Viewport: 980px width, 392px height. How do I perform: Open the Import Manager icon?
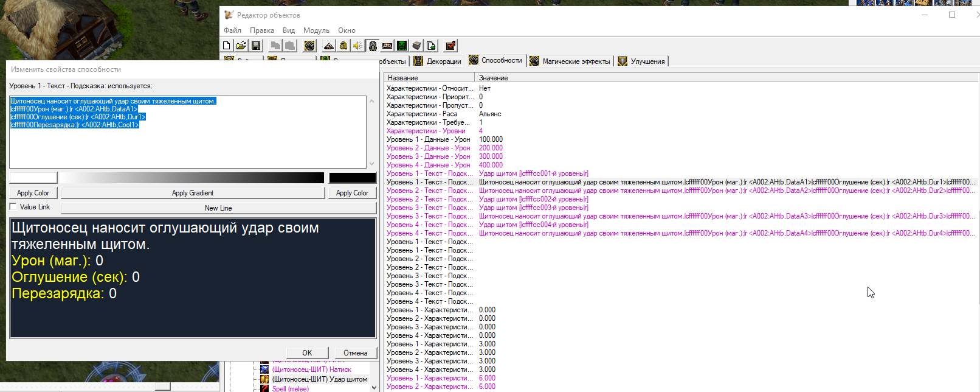(431, 46)
